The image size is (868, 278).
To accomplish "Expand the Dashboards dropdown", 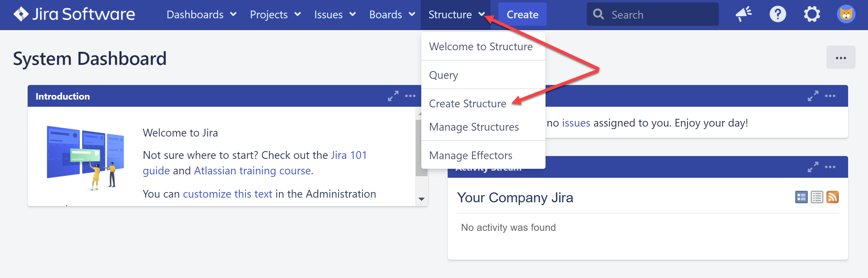I will [201, 15].
